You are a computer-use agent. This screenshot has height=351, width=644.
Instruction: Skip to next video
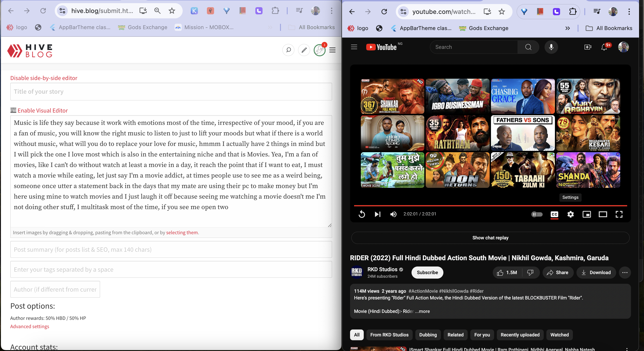point(377,214)
